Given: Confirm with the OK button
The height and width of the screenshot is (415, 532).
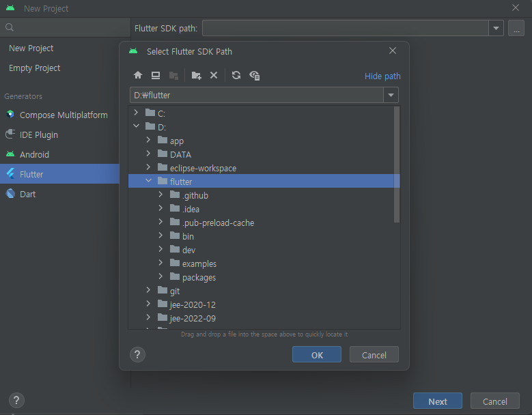Looking at the screenshot, I should [x=317, y=355].
